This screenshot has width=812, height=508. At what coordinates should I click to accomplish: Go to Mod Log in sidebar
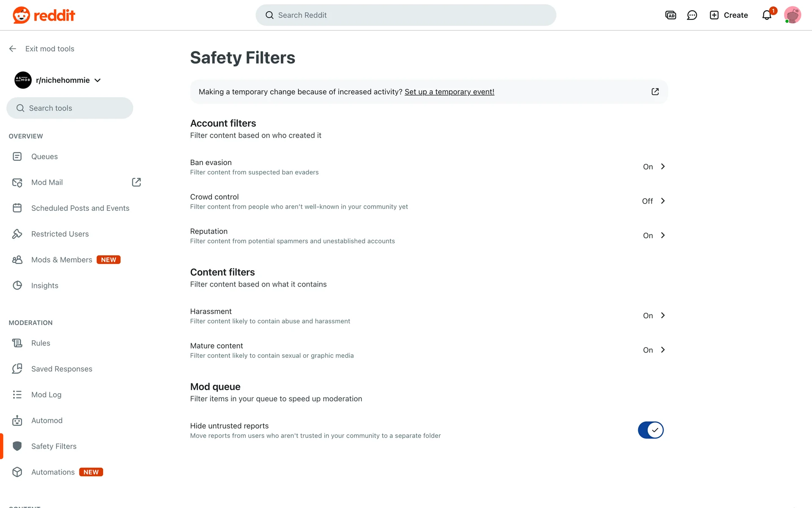[x=46, y=395]
